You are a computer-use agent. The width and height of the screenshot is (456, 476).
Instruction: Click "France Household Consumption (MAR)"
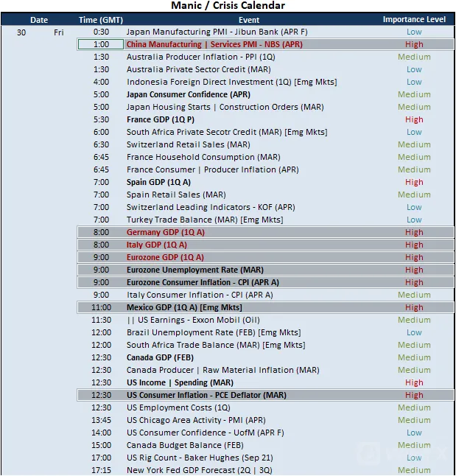(x=203, y=157)
